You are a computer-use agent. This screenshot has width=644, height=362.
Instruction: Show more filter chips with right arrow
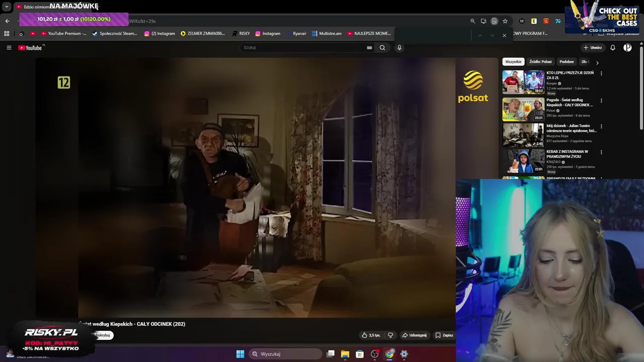pyautogui.click(x=597, y=63)
